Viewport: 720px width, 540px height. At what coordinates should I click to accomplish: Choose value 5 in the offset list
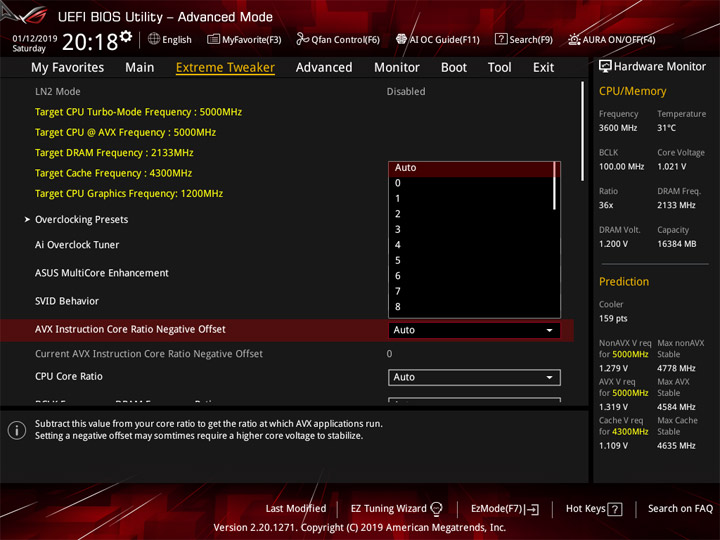click(471, 260)
